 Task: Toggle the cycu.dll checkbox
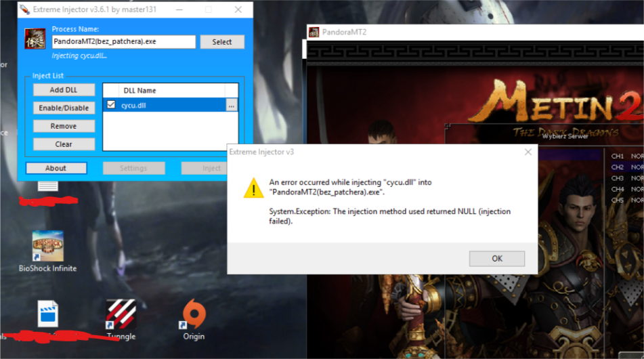tap(111, 105)
